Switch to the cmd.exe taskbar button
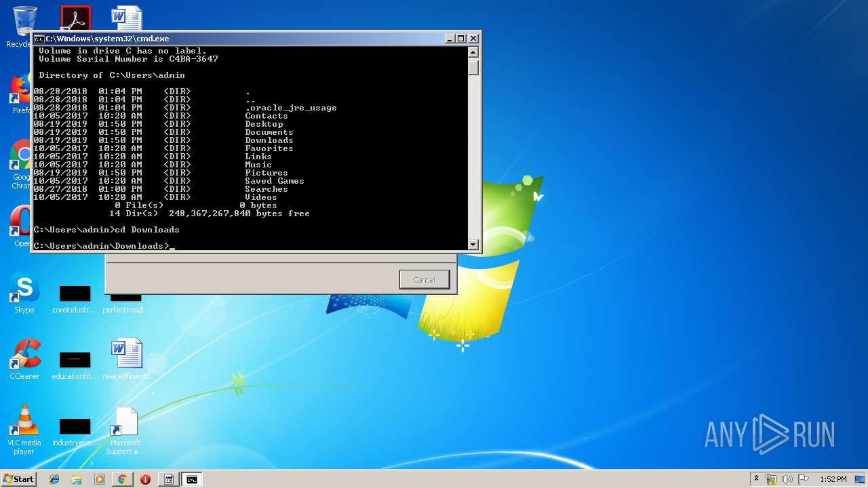The height and width of the screenshot is (488, 868). 192,479
